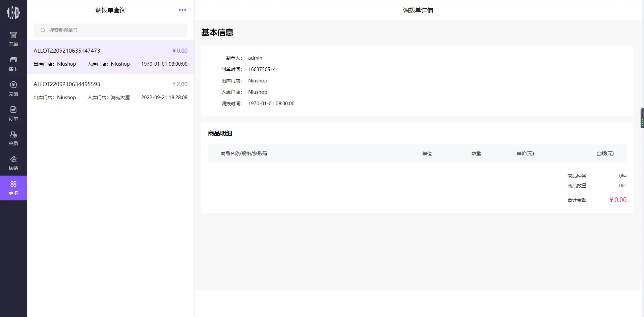
Task: Select transfer order ALLOT2209210634495593
Action: (110, 90)
